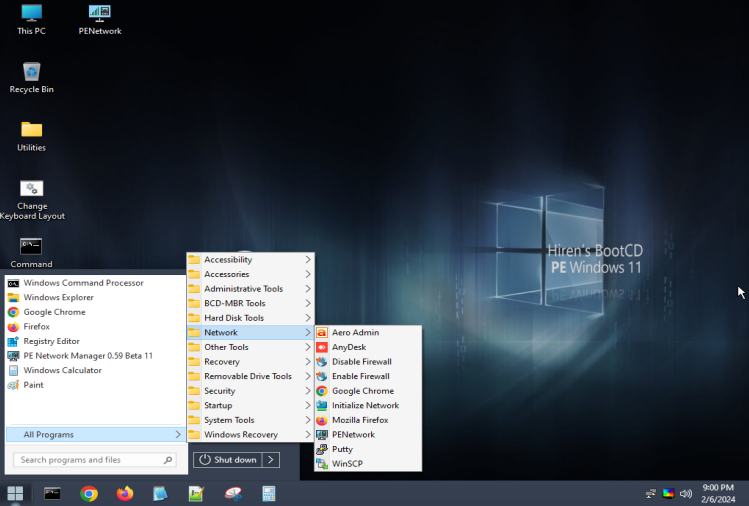Launch Firefox from start menu list
Screen dimensions: 749x506
pos(96,326)
